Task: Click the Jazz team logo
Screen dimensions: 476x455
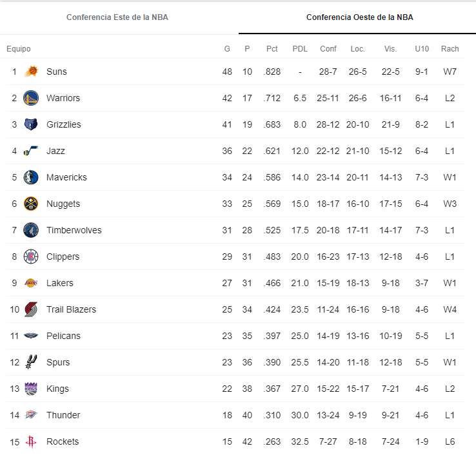Action: tap(31, 151)
